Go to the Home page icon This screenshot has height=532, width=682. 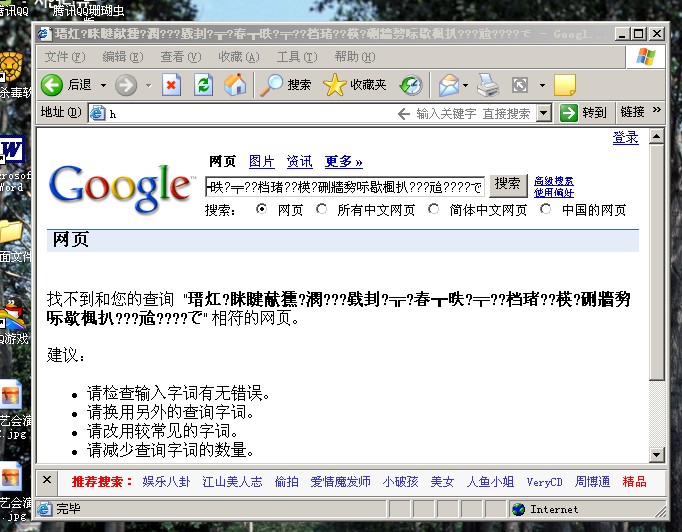[x=235, y=85]
